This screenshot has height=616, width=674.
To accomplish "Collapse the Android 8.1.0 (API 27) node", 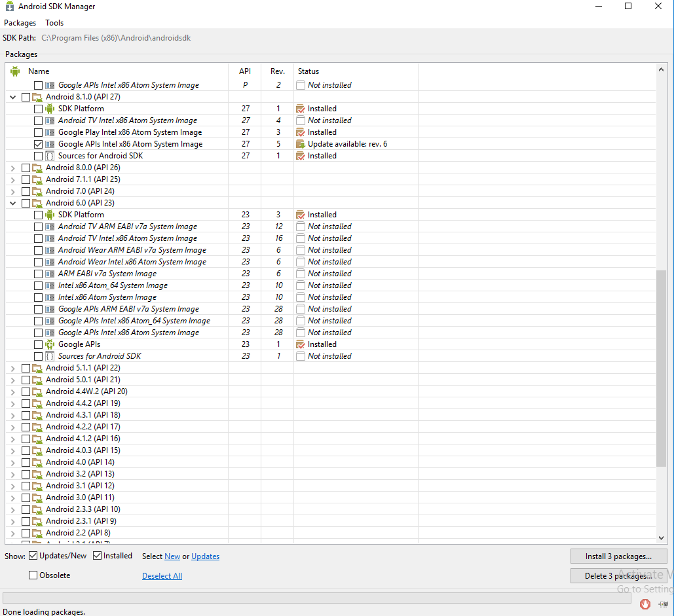I will tap(12, 96).
